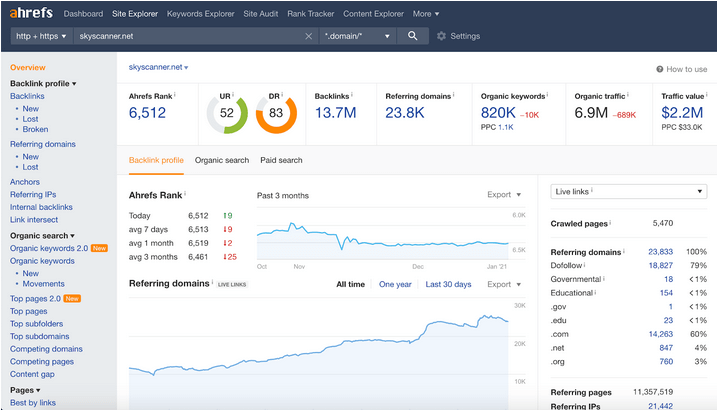Viewport: 718px width, 410px height.
Task: Click the How to use help icon
Action: click(661, 69)
